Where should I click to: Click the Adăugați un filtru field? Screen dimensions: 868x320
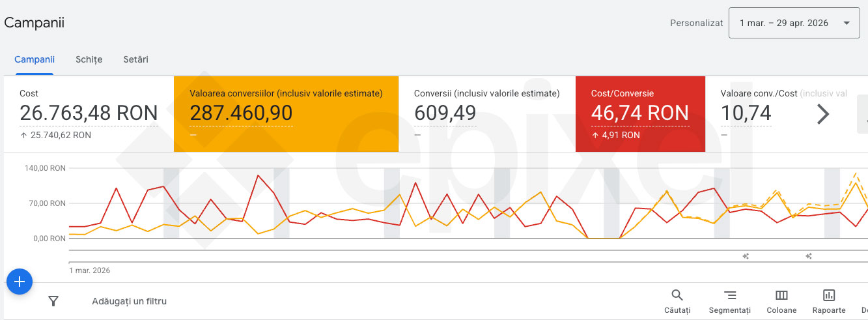[x=130, y=301]
